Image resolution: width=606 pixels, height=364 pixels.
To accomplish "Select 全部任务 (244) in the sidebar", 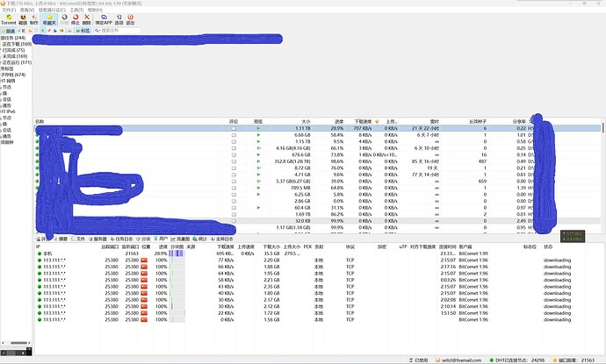I will (x=13, y=38).
